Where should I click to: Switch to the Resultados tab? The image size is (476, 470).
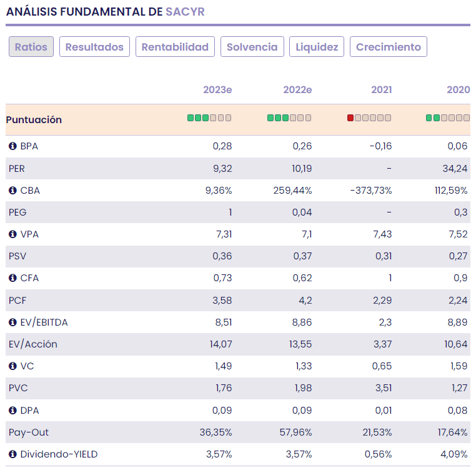pos(95,47)
